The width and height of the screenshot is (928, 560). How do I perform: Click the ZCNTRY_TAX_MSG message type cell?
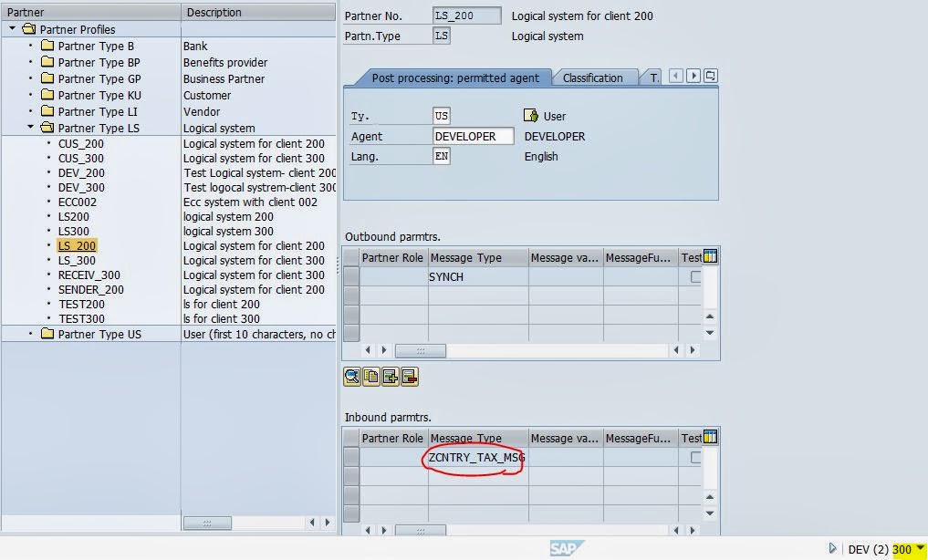click(478, 457)
